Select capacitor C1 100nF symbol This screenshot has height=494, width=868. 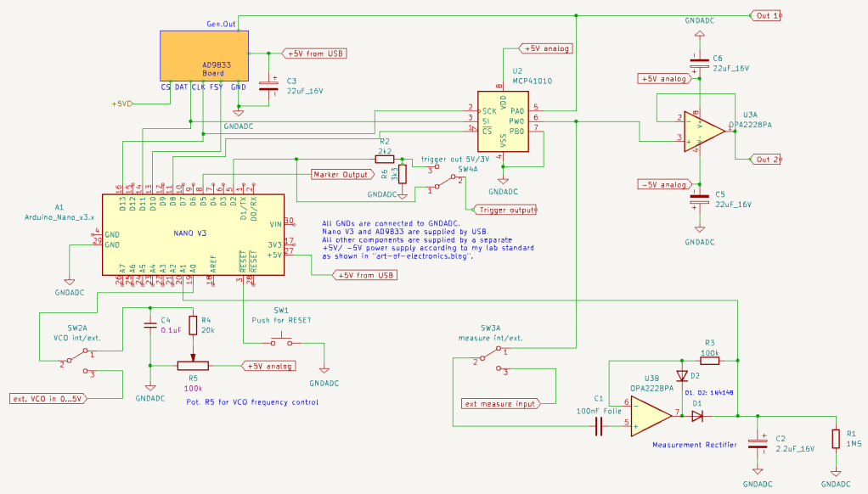click(598, 424)
